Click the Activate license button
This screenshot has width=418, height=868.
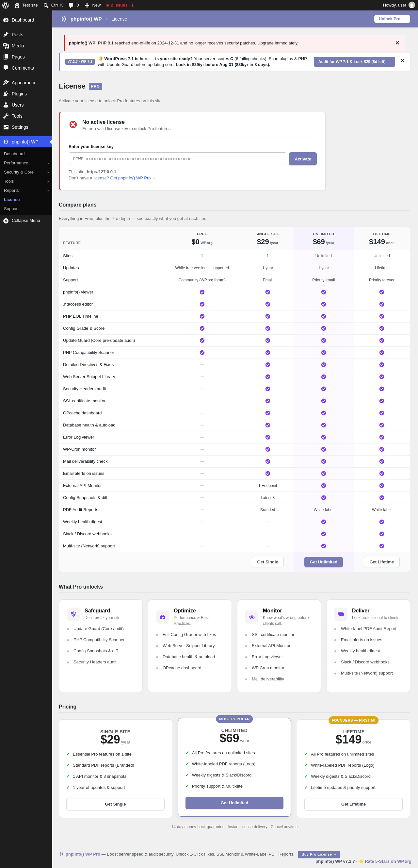303,159
